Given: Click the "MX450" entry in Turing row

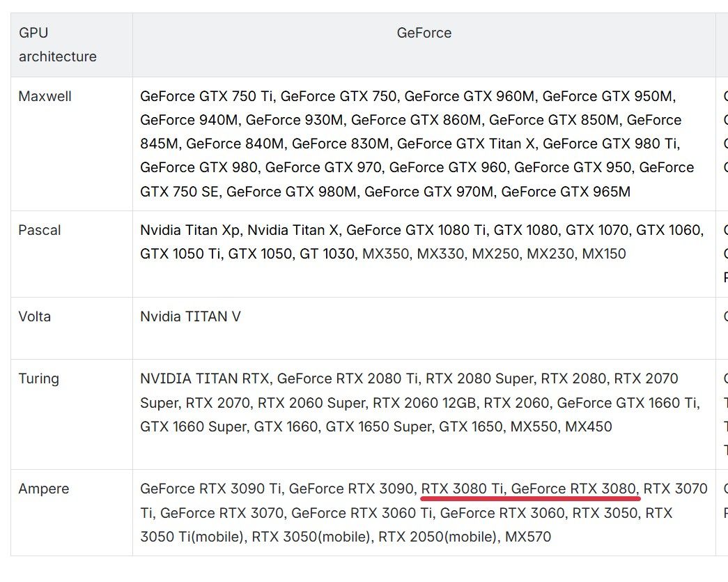Looking at the screenshot, I should coord(589,426).
